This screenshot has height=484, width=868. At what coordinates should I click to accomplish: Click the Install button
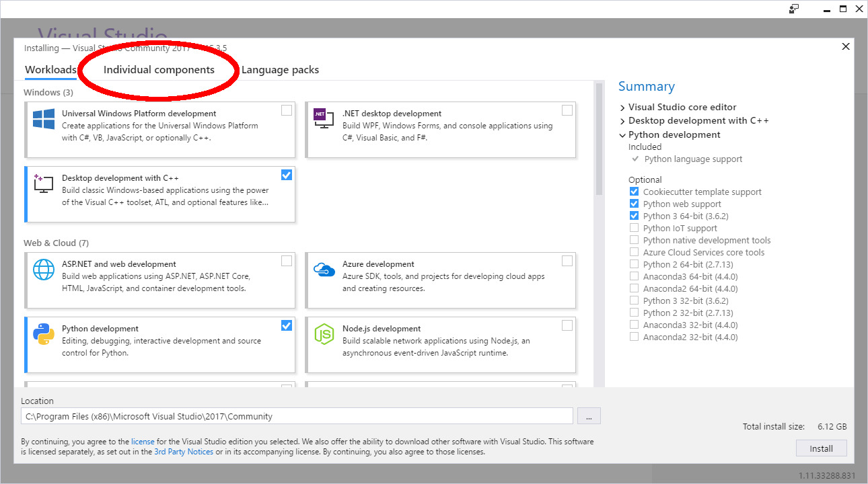[821, 448]
